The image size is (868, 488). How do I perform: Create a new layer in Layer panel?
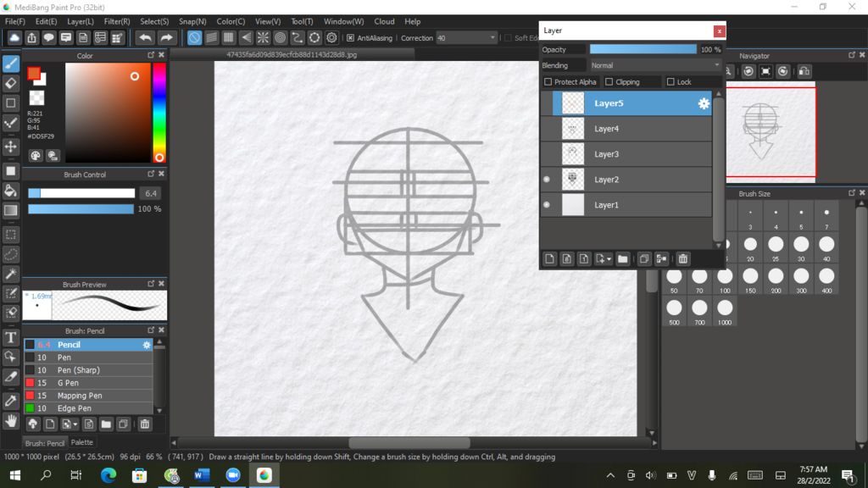549,259
